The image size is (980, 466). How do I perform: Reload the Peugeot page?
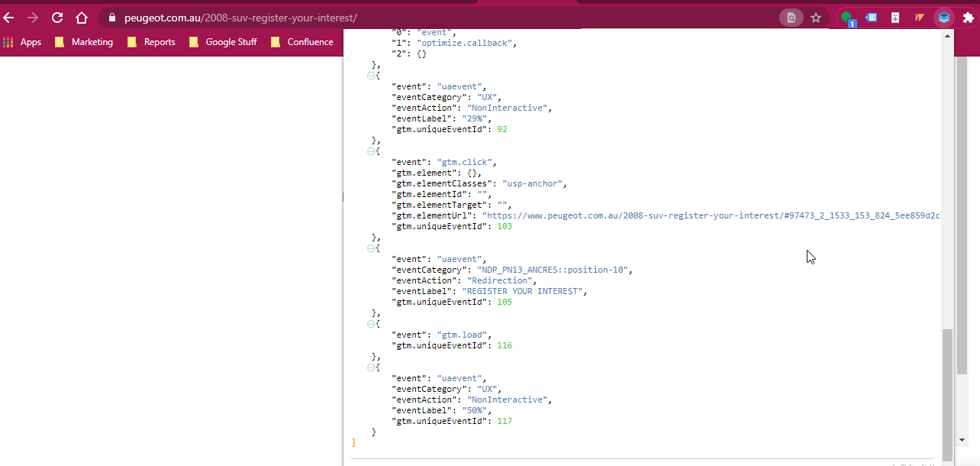pyautogui.click(x=57, y=18)
